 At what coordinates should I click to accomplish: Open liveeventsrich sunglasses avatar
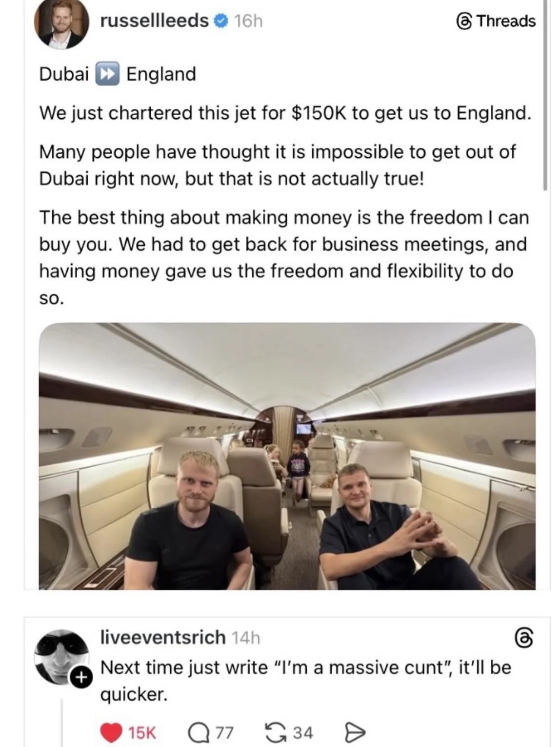coord(61,655)
